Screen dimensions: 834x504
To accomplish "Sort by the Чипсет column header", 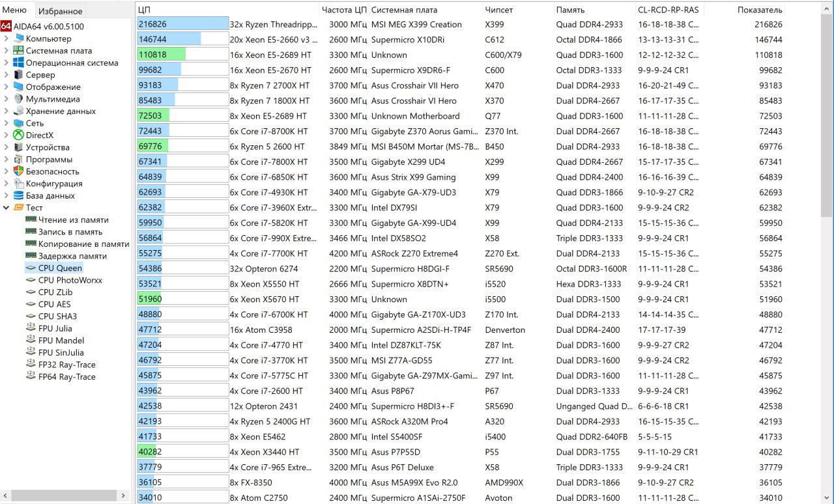I will tap(519, 10).
